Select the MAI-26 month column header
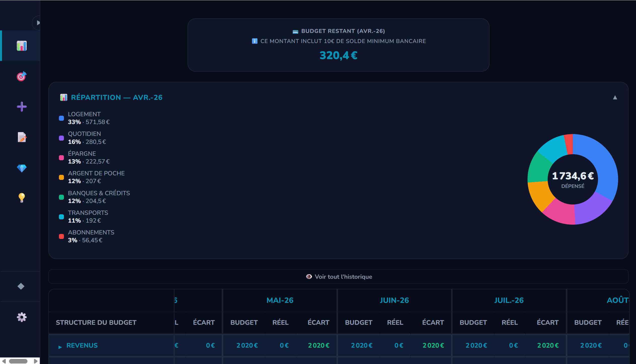Screen dimensions: 636x364 tap(280, 300)
